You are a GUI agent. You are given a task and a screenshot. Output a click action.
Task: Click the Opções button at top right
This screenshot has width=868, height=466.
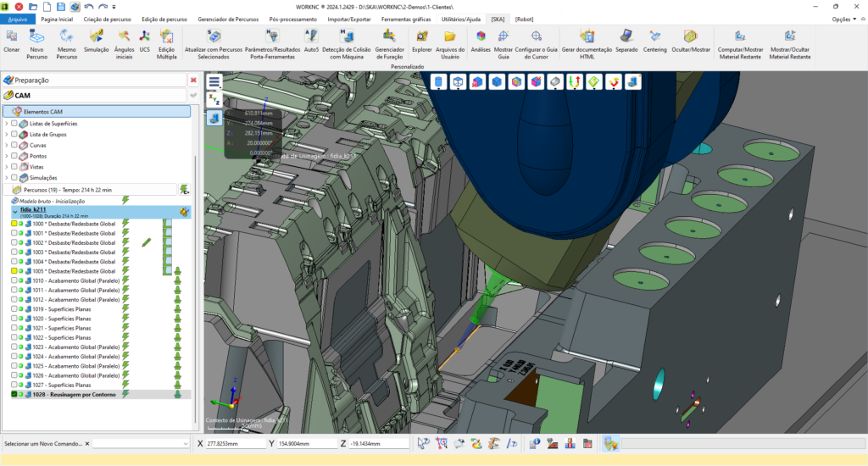[840, 19]
